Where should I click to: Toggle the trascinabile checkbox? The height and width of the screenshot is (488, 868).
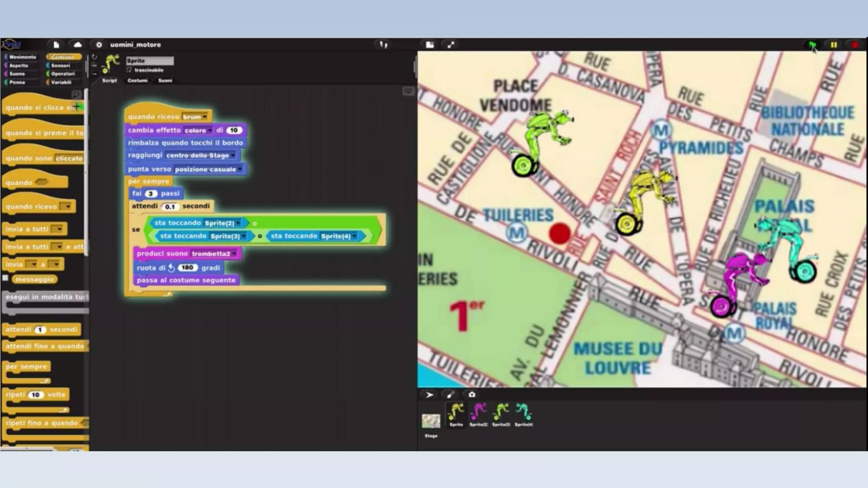pos(129,70)
